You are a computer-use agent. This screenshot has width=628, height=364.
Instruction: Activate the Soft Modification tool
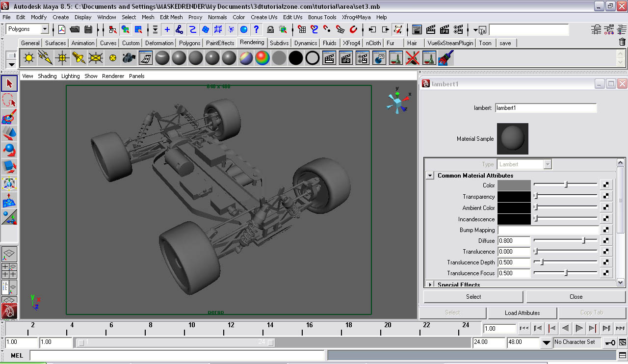[9, 200]
